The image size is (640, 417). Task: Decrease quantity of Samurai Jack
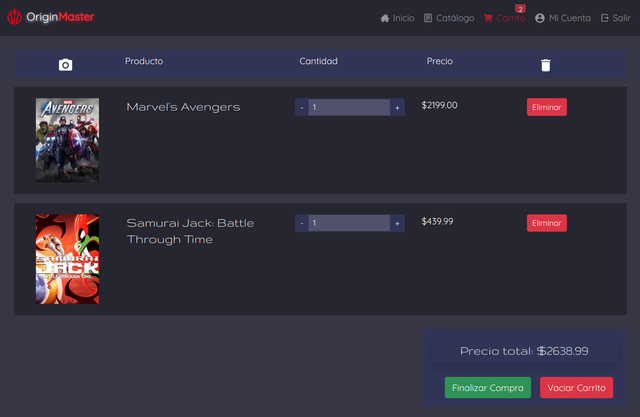point(302,223)
